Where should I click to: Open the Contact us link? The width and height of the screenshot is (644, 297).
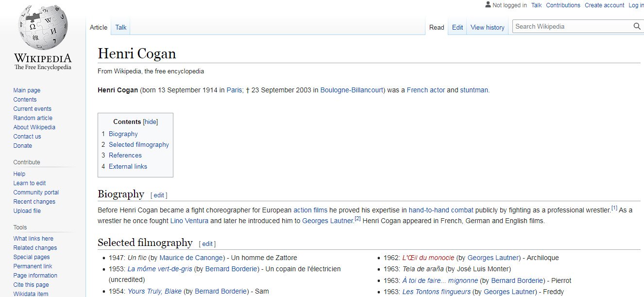[x=27, y=137]
